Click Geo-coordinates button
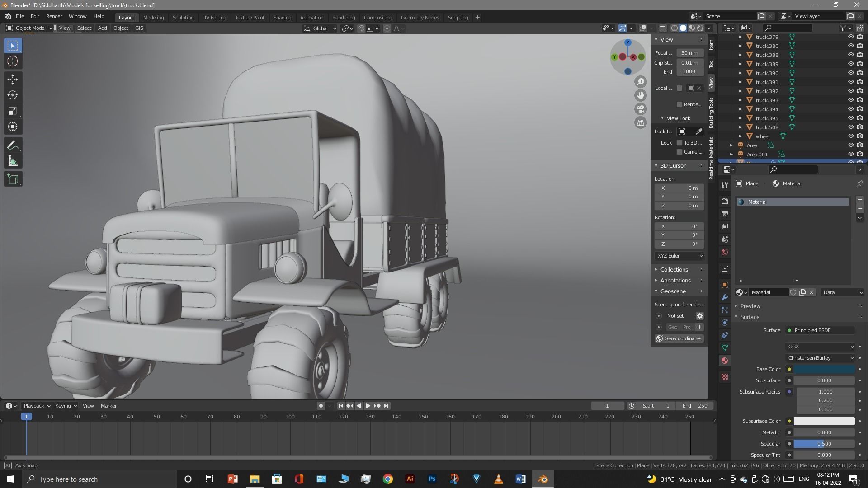 coord(679,338)
